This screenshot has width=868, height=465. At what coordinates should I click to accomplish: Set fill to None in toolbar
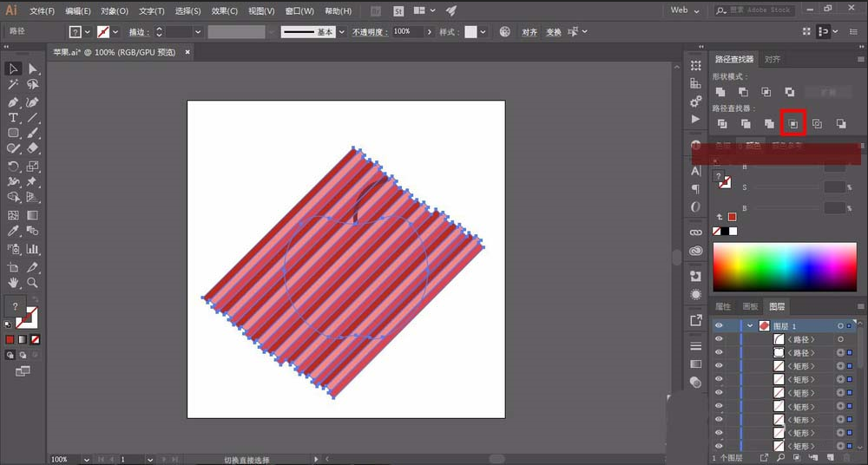(36, 339)
